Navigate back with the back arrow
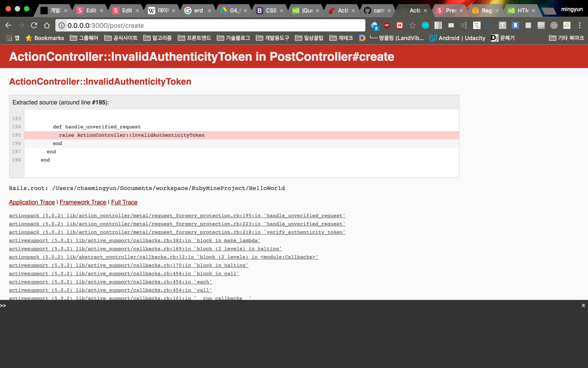Screen dimensions: 588x368 click(8, 25)
